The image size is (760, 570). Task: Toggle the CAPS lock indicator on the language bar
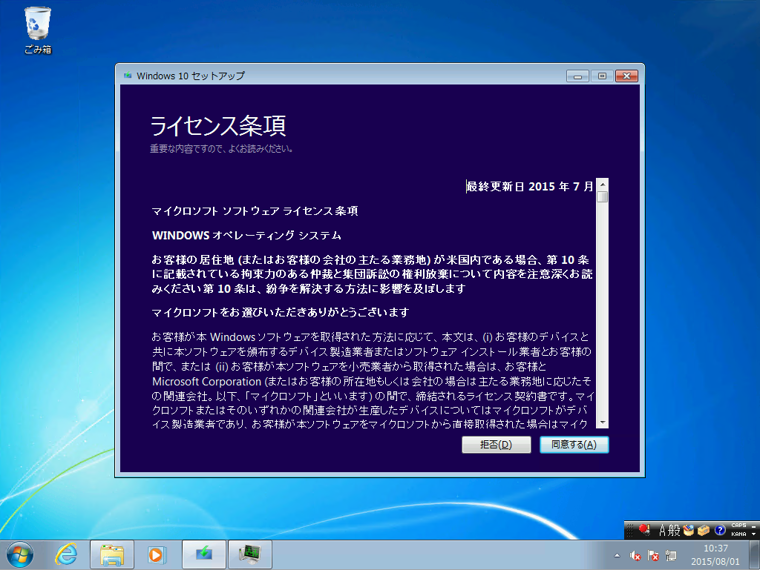(739, 525)
